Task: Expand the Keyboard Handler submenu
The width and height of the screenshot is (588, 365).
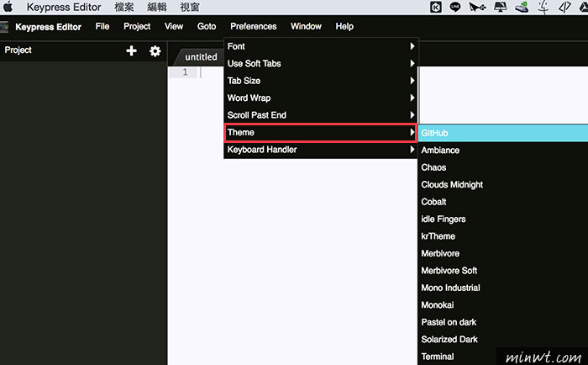Action: (x=321, y=150)
